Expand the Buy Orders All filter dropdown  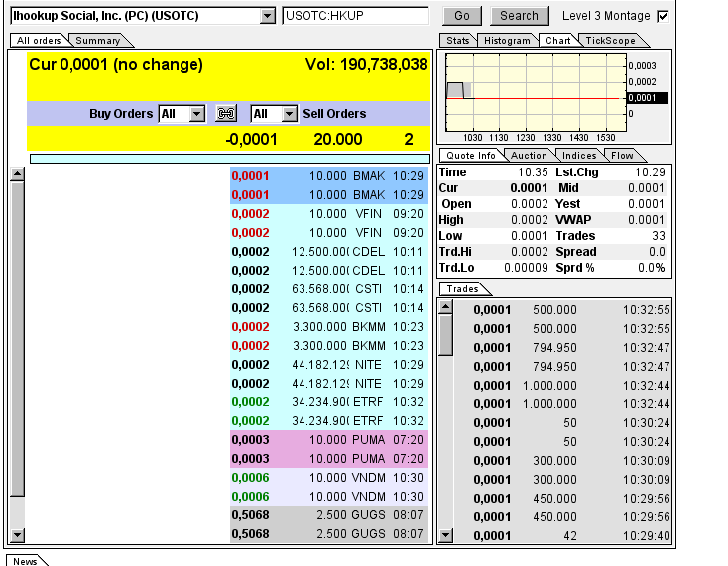tap(196, 114)
